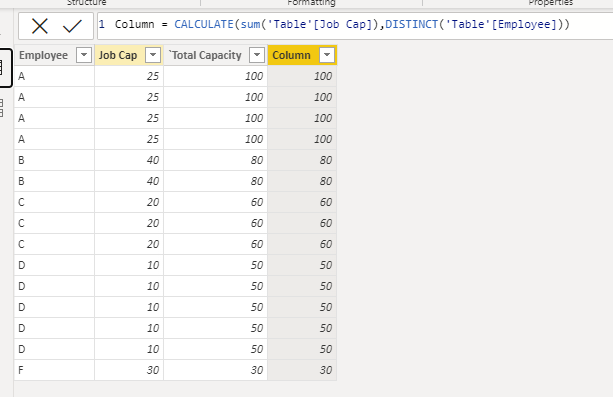Select first Employee C cell
The height and width of the screenshot is (397, 613).
pos(54,202)
